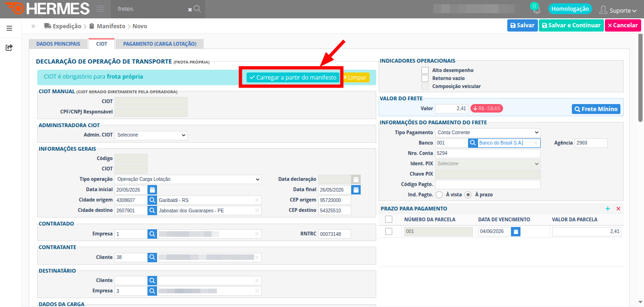This screenshot has width=644, height=307.
Task: Select the À vista radio button
Action: (x=439, y=194)
